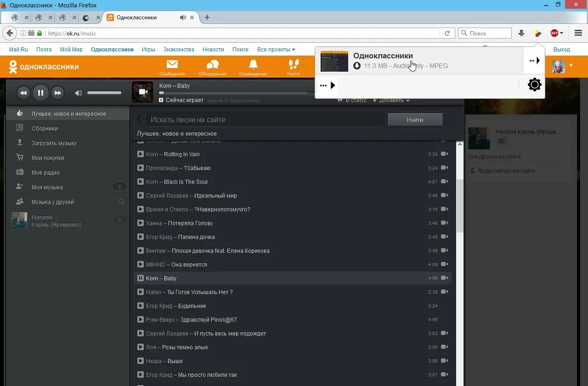Open Все проекты dropdown
The width and height of the screenshot is (588, 386).
(276, 49)
